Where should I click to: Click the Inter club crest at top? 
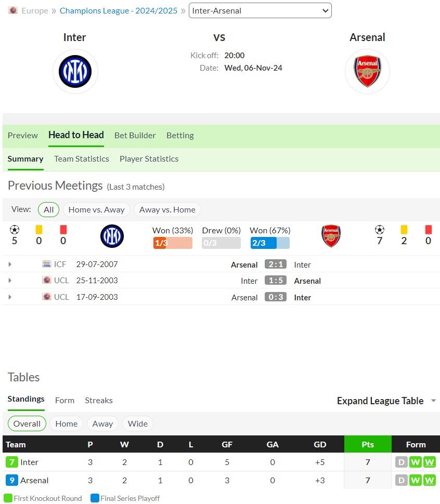point(75,71)
